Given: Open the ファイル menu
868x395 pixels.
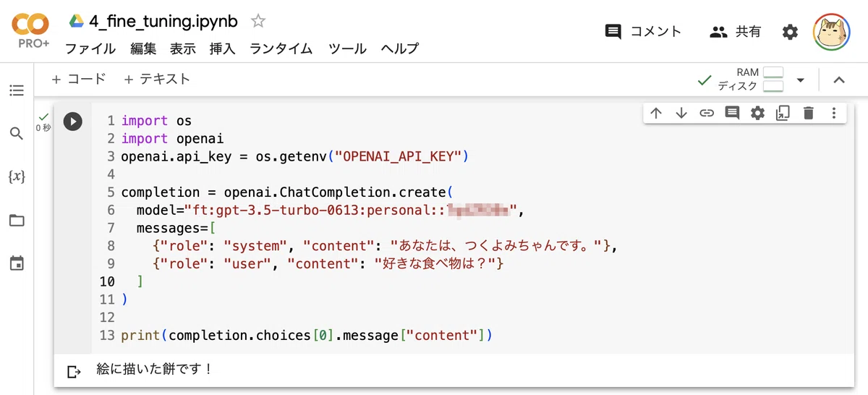Looking at the screenshot, I should click(90, 48).
